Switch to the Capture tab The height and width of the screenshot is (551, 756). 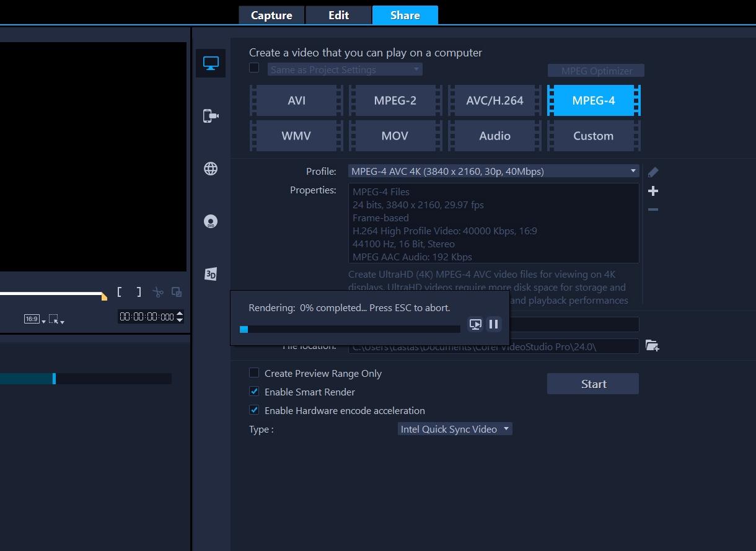tap(271, 15)
